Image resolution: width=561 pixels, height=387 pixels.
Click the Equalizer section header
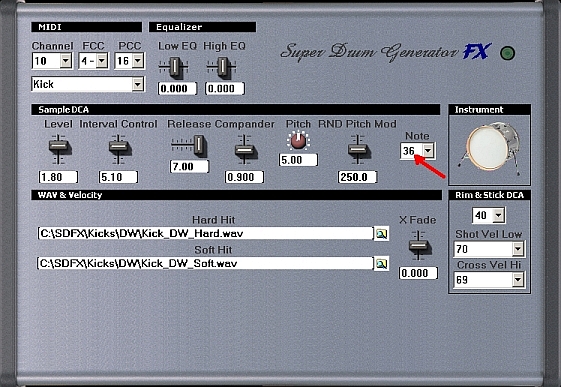click(x=202, y=27)
